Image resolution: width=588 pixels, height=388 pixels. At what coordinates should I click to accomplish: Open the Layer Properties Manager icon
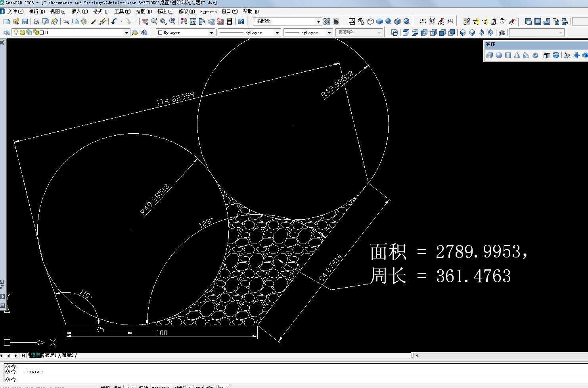(x=6, y=33)
